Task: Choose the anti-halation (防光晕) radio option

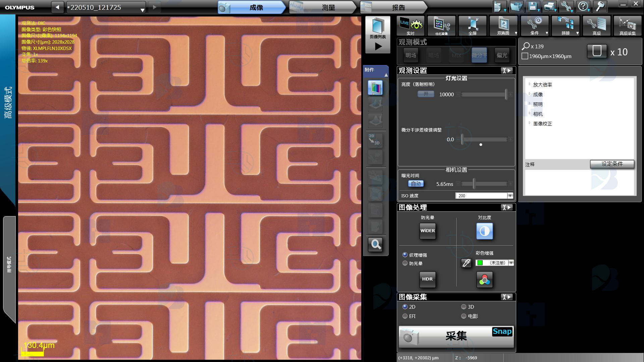Action: tap(405, 263)
